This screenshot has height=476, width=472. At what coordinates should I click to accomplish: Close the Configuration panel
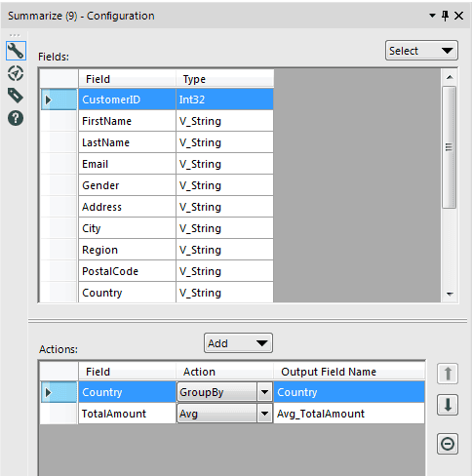[x=458, y=16]
